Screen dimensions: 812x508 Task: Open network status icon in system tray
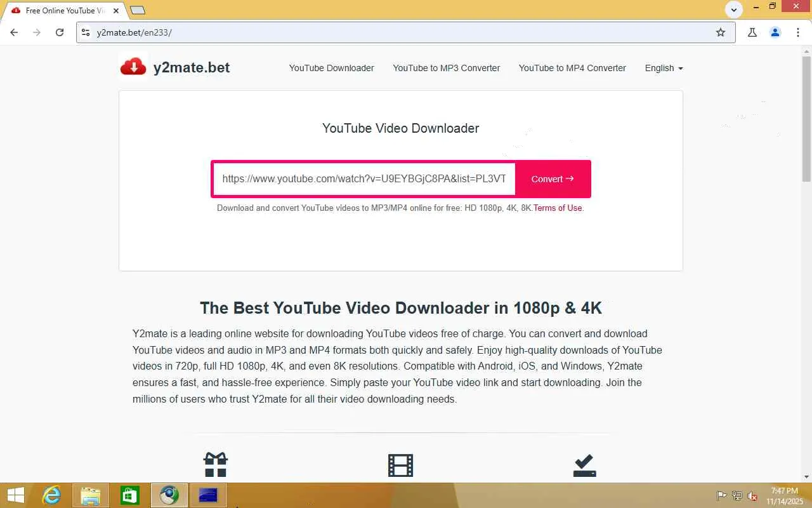pyautogui.click(x=737, y=496)
